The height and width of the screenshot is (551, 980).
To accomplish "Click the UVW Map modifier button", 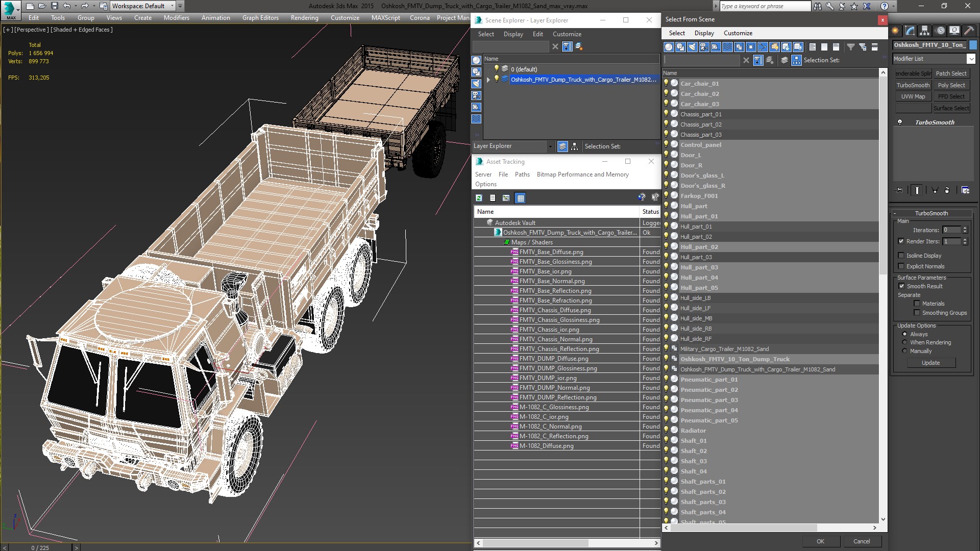I will (913, 96).
